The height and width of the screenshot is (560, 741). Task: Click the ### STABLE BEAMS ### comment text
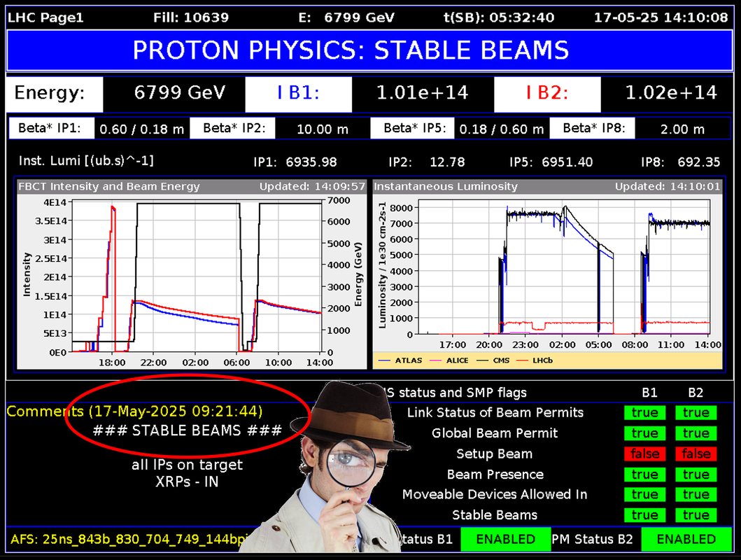coord(188,430)
